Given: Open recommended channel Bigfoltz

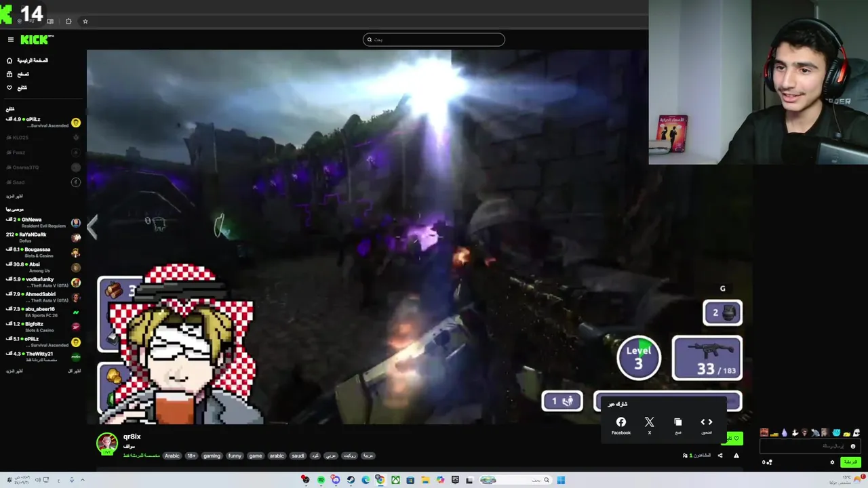Looking at the screenshot, I should click(x=43, y=327).
